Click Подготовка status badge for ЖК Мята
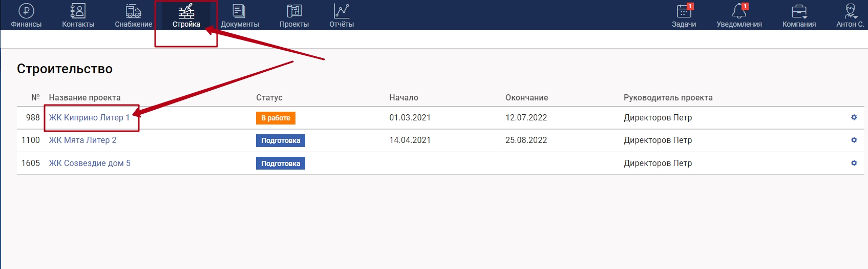Image resolution: width=868 pixels, height=269 pixels. [281, 140]
